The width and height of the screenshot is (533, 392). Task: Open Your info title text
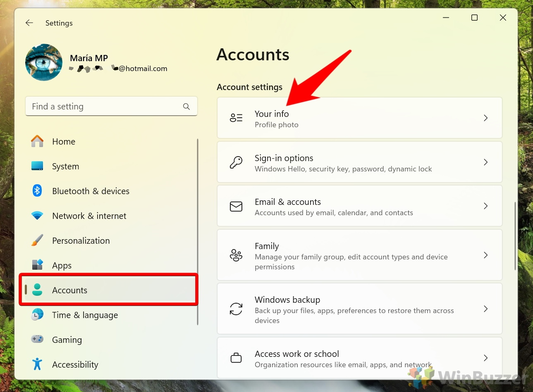pos(272,114)
